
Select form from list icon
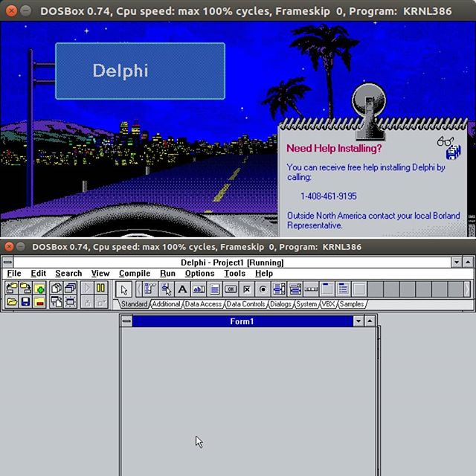(x=71, y=288)
